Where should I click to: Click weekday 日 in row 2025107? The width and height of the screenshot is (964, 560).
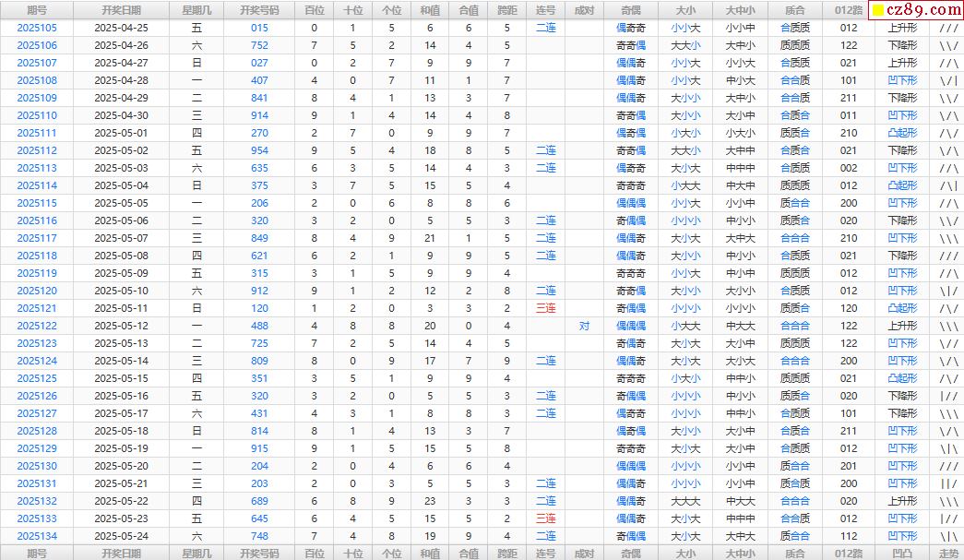click(x=196, y=63)
